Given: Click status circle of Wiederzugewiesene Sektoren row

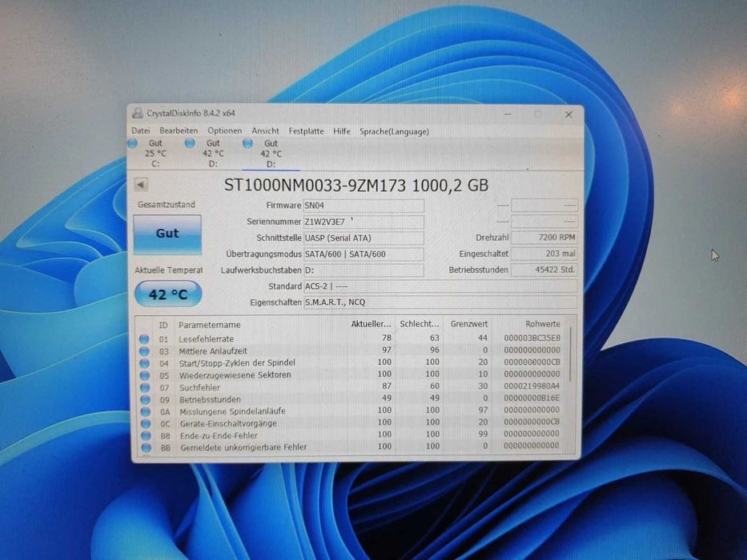Looking at the screenshot, I should click(145, 375).
